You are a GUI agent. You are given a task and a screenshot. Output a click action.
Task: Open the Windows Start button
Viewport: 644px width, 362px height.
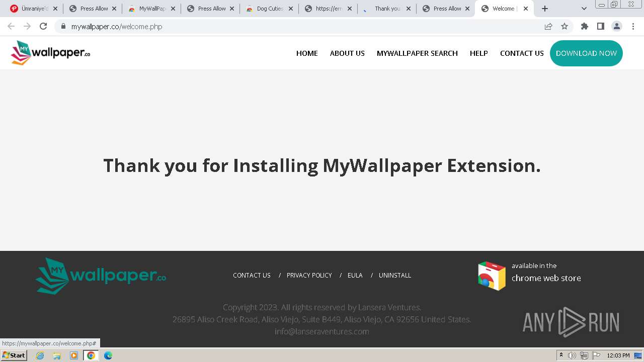point(14,355)
